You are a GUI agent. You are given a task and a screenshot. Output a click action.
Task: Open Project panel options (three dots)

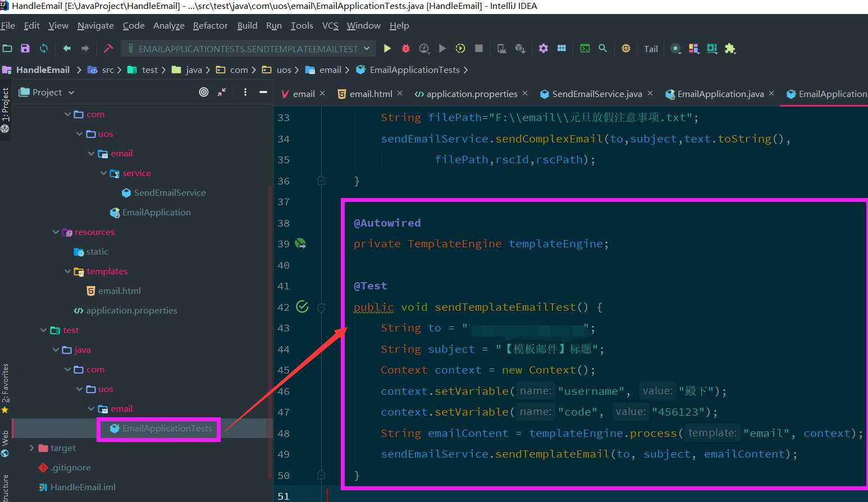[245, 92]
